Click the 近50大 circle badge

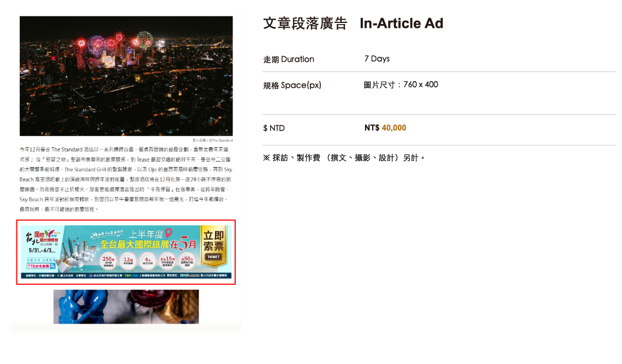click(x=188, y=262)
